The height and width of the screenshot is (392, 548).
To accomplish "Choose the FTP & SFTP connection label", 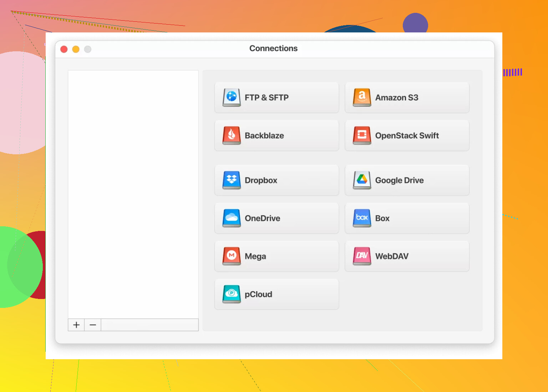I will click(x=267, y=98).
